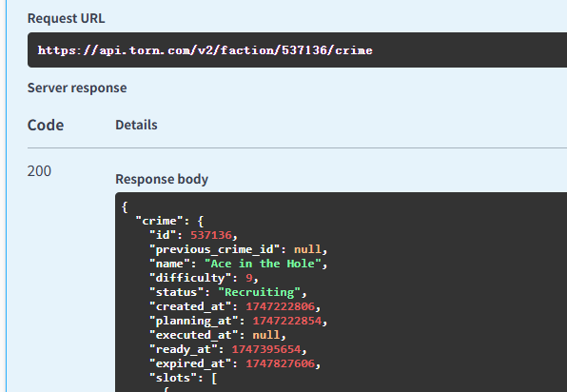
Task: Click the "crime" key in JSON
Action: click(160, 221)
